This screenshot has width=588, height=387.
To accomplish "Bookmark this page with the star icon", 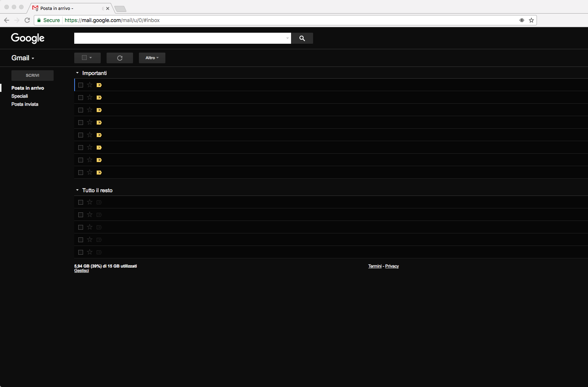I will pyautogui.click(x=531, y=20).
